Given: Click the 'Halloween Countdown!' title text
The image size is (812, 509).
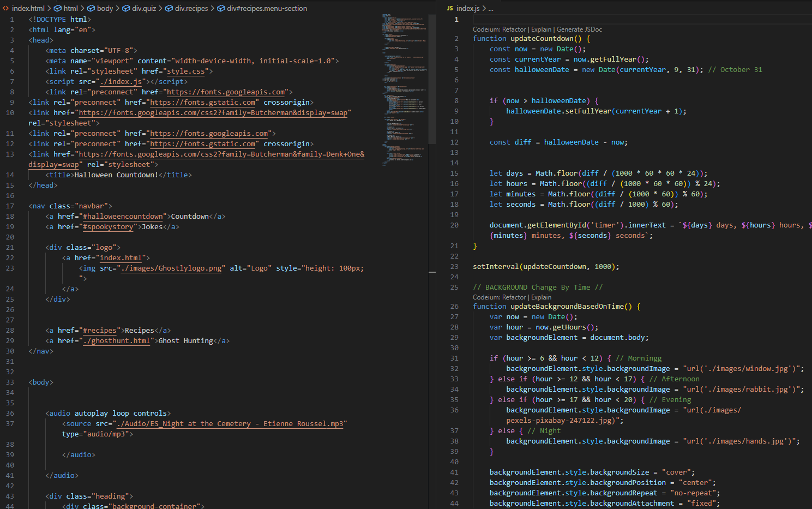Looking at the screenshot, I should (116, 175).
